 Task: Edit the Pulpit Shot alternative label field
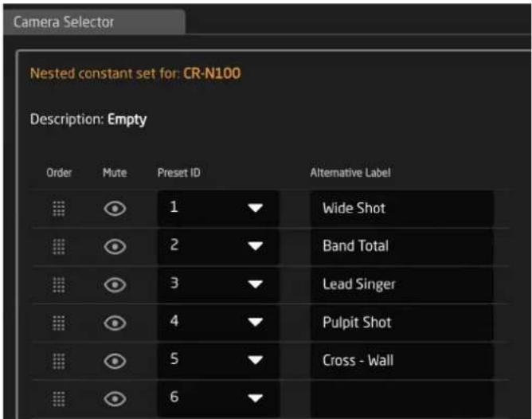(402, 323)
